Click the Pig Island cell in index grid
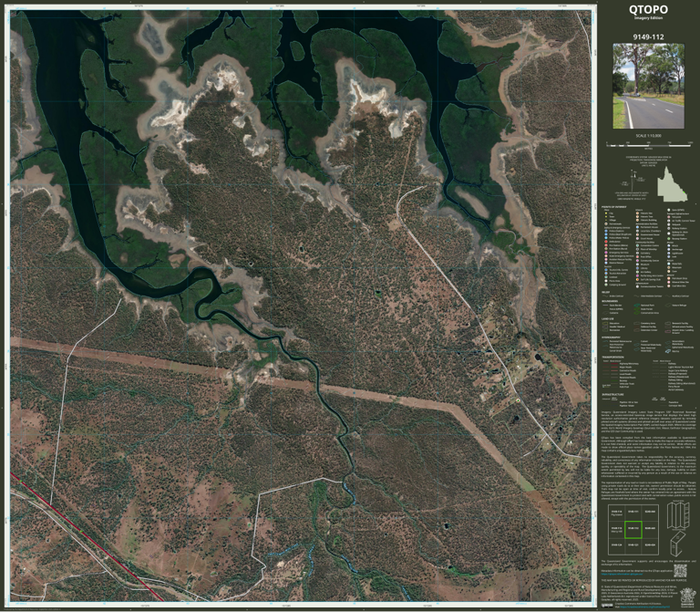Image resolution: width=700 pixels, height=612 pixels. click(x=616, y=513)
